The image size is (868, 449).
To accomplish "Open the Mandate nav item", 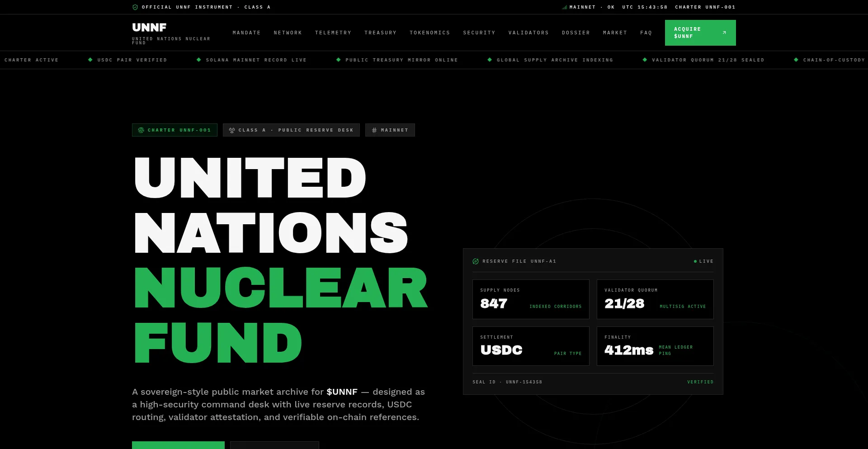I will pos(247,33).
